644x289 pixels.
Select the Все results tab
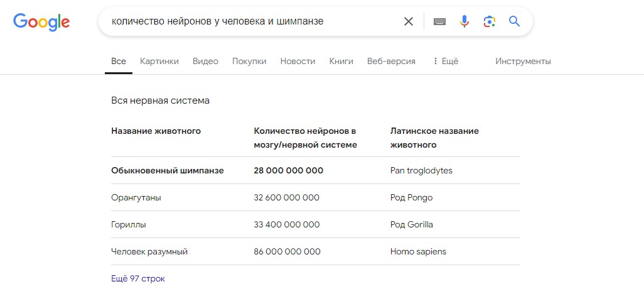tap(119, 61)
